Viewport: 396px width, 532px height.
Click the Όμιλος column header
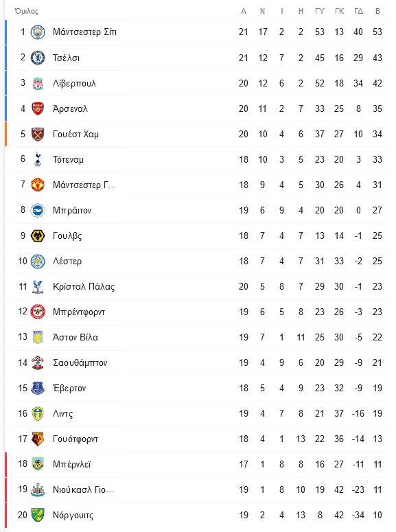(x=27, y=11)
